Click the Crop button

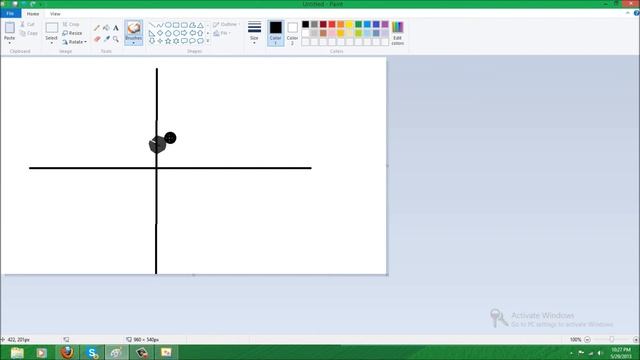click(x=71, y=24)
